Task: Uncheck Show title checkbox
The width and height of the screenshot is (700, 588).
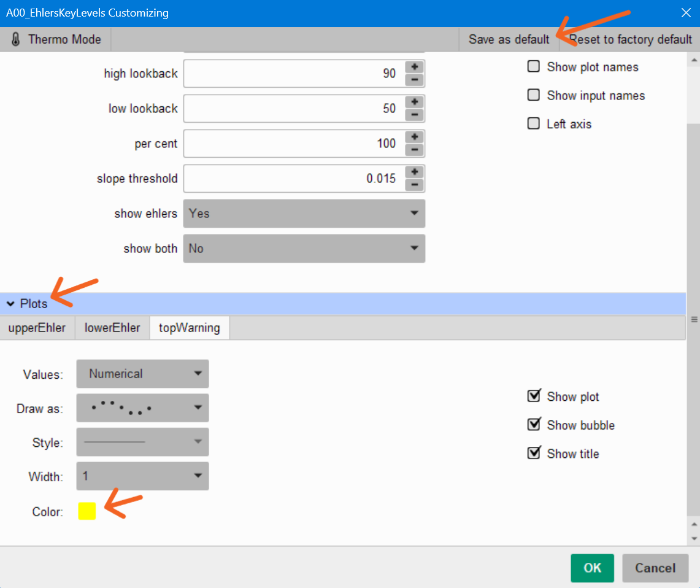Action: tap(534, 453)
